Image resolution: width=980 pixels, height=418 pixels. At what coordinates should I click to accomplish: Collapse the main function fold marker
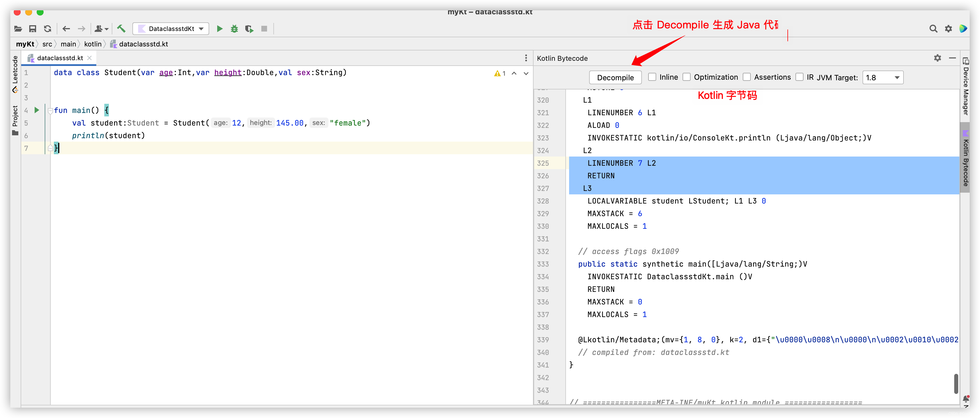pyautogui.click(x=50, y=110)
